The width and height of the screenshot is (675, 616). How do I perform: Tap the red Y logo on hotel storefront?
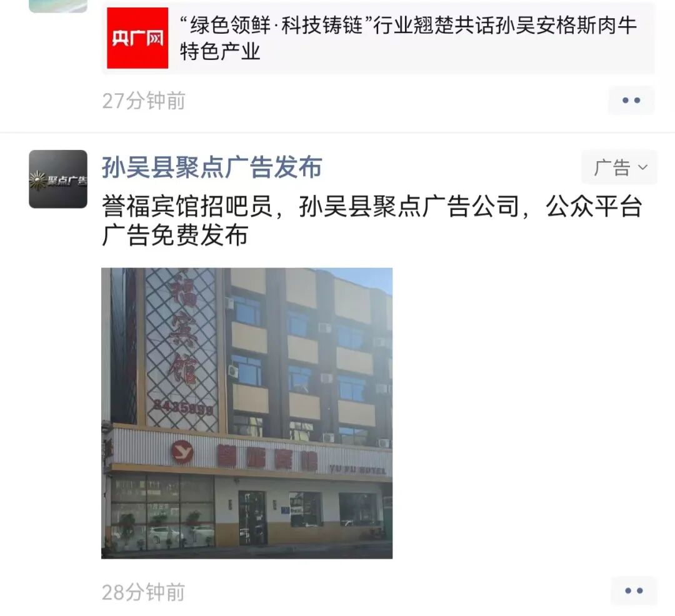(182, 451)
